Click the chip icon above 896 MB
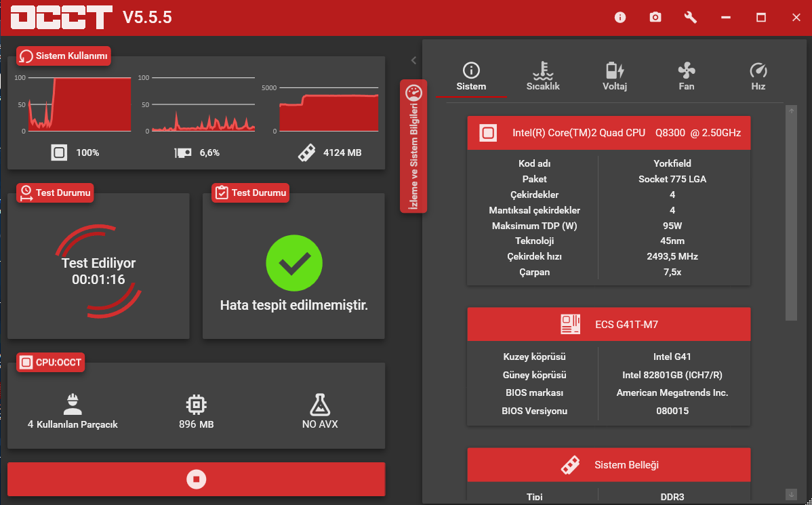Image resolution: width=812 pixels, height=505 pixels. pyautogui.click(x=197, y=405)
